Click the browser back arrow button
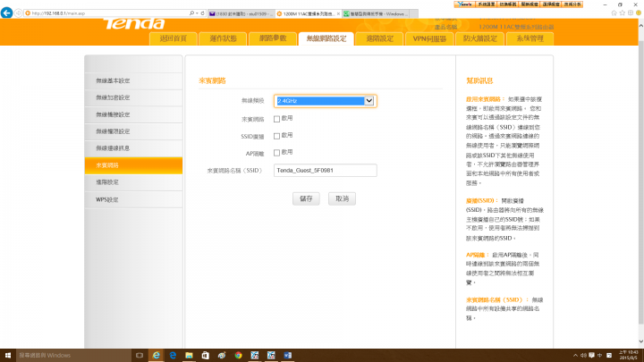The width and height of the screenshot is (644, 362). (6, 13)
